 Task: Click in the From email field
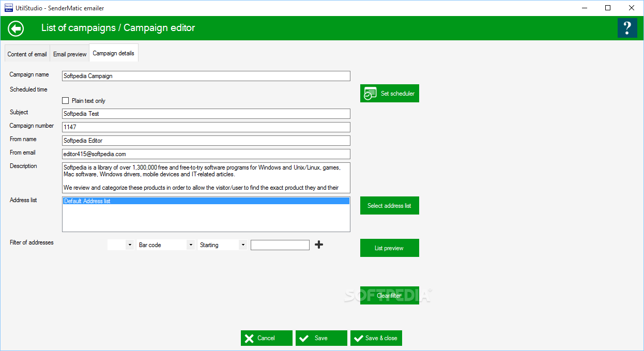[206, 154]
